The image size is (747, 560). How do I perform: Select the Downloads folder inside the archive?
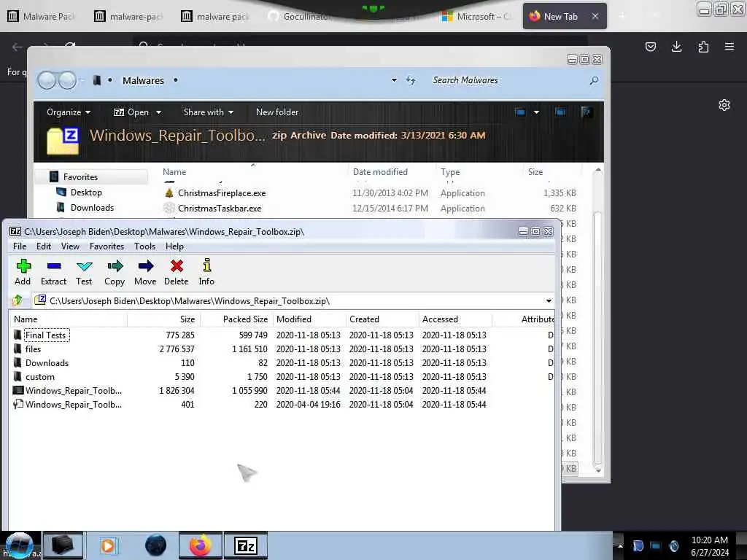click(x=47, y=363)
